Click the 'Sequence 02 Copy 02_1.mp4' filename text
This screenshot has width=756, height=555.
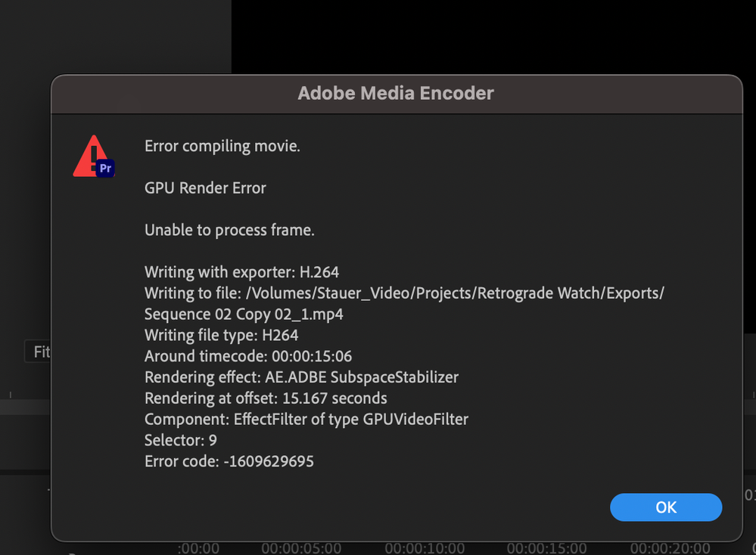244,314
